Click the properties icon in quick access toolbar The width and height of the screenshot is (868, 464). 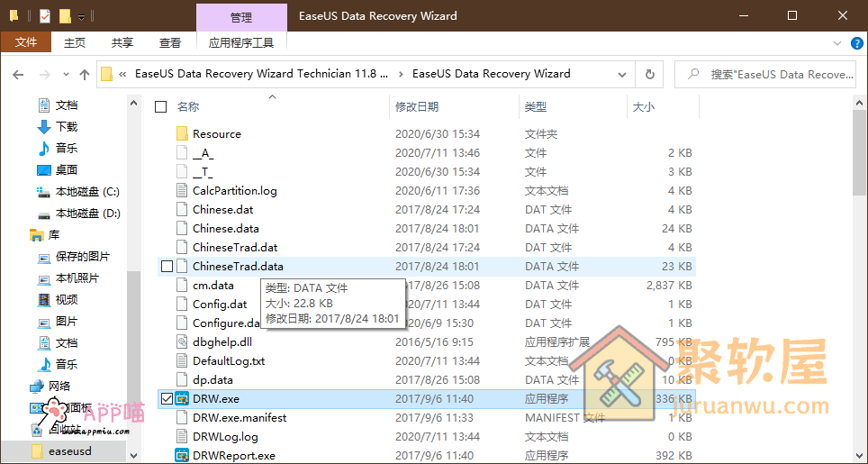click(45, 16)
